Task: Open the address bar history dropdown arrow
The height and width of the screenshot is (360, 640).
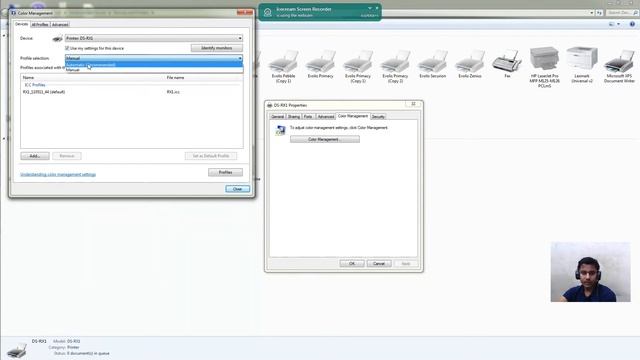Action: click(x=592, y=13)
